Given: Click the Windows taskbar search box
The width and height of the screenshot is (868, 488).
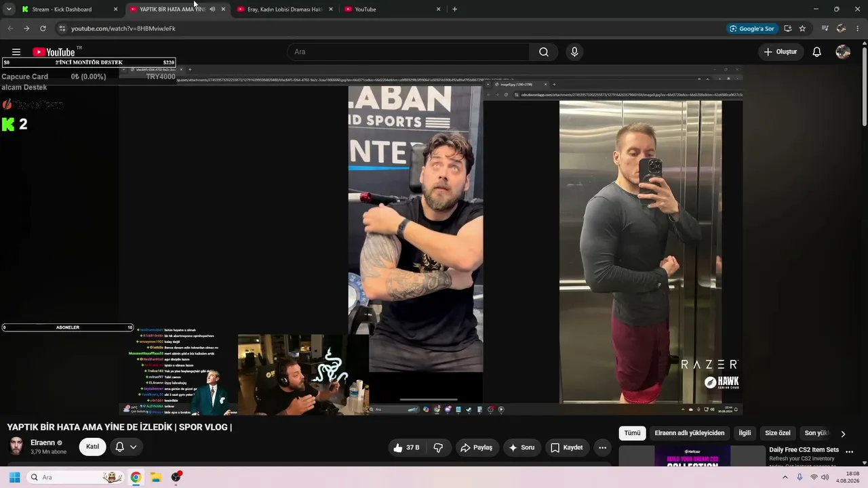Looking at the screenshot, I should (x=75, y=477).
